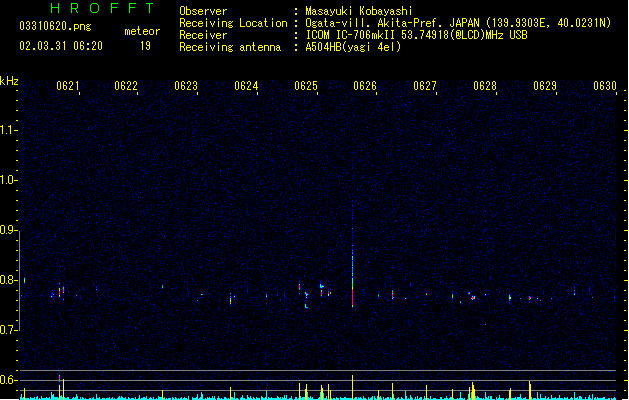Click the Receiver field label
Viewport: 629px width, 400px height.
click(203, 35)
